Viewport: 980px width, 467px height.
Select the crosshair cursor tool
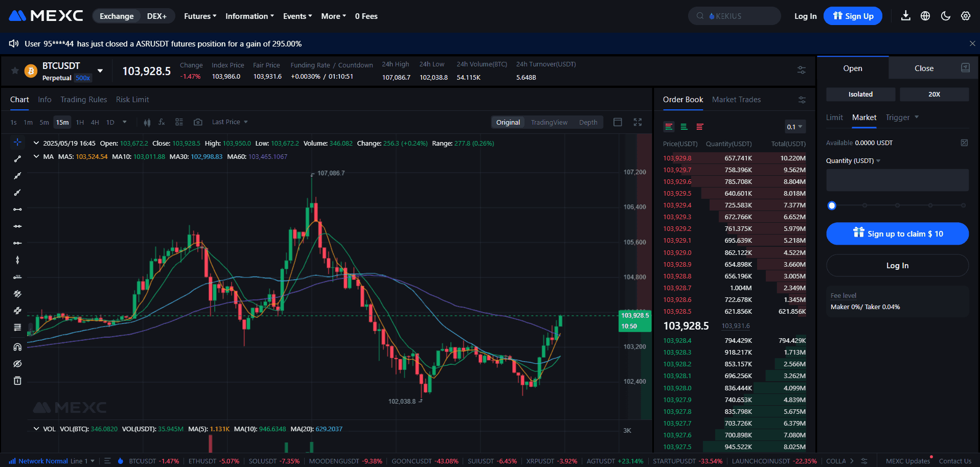pyautogui.click(x=17, y=143)
